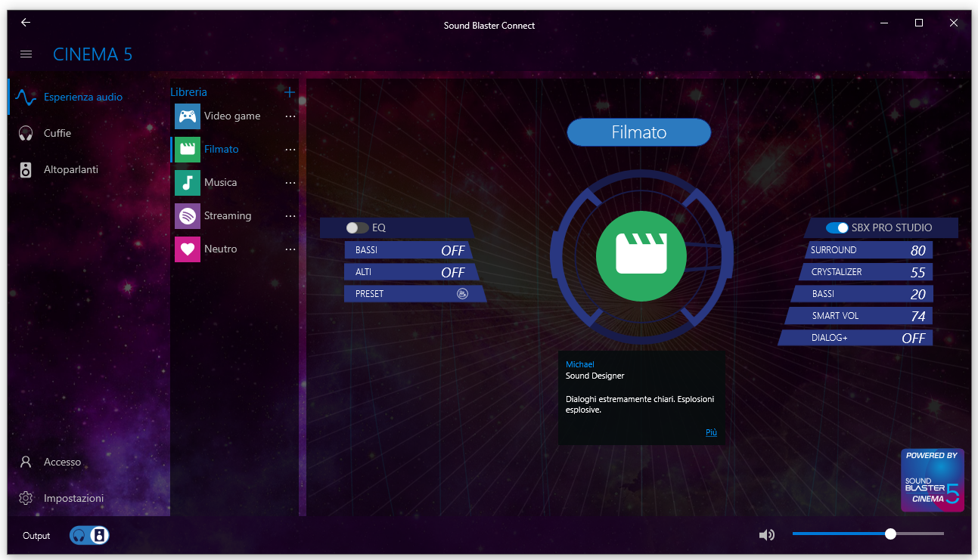Click the SBX BASSI 20 setting

pyautogui.click(x=862, y=294)
